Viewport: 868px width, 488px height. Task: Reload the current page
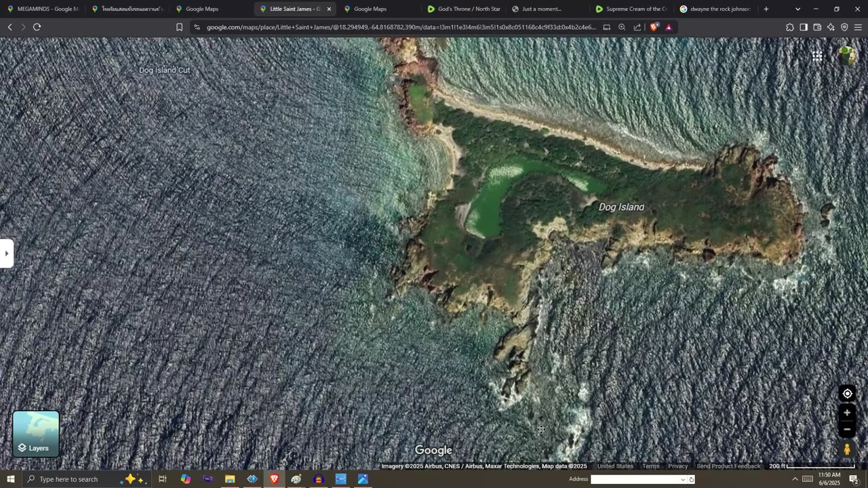[x=37, y=27]
